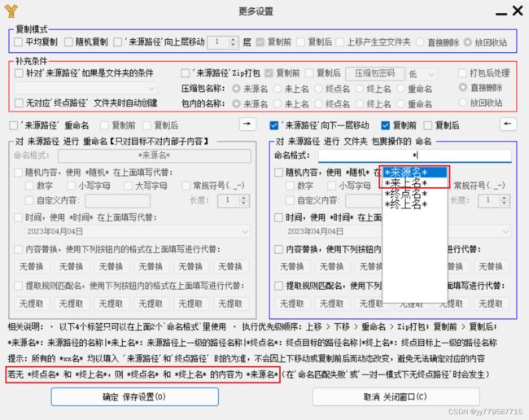Click the 命名格式 input field in the right panel
Viewport: 529px width, 420px height.
[x=414, y=155]
